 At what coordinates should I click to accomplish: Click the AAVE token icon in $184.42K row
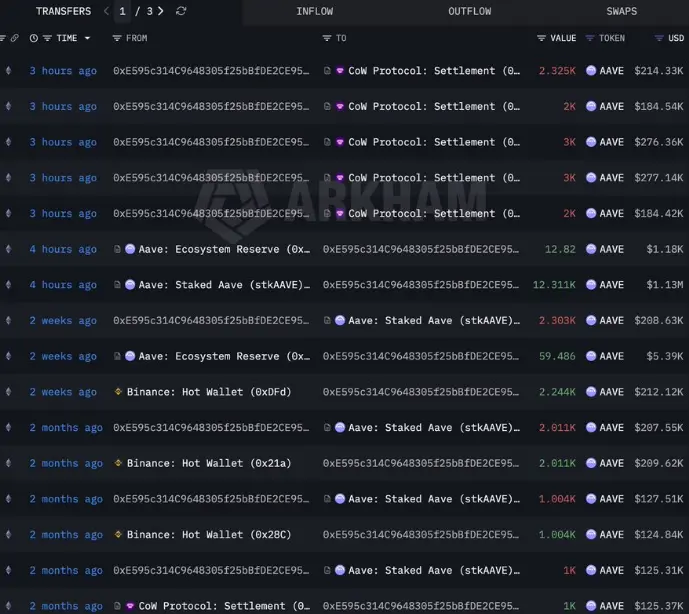[591, 213]
